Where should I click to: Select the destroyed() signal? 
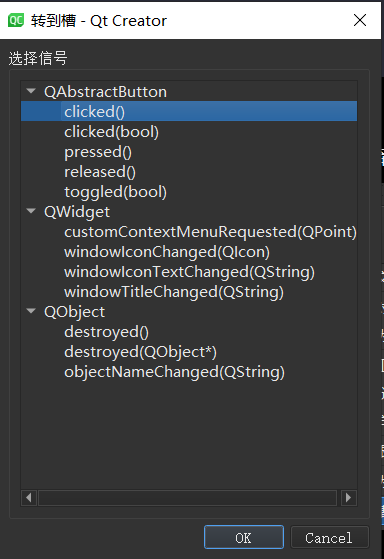[x=106, y=332]
